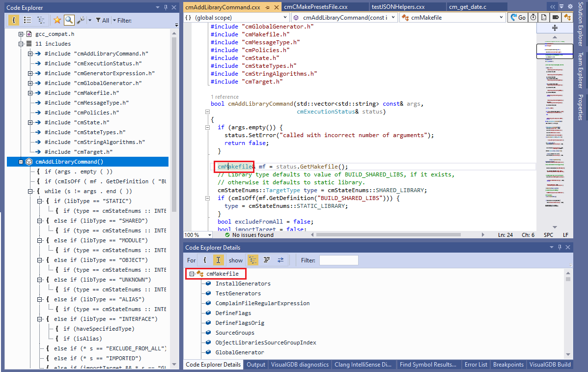Click the '1 reference' CodeLens link
Screen dimensions: 588x372
(224, 97)
